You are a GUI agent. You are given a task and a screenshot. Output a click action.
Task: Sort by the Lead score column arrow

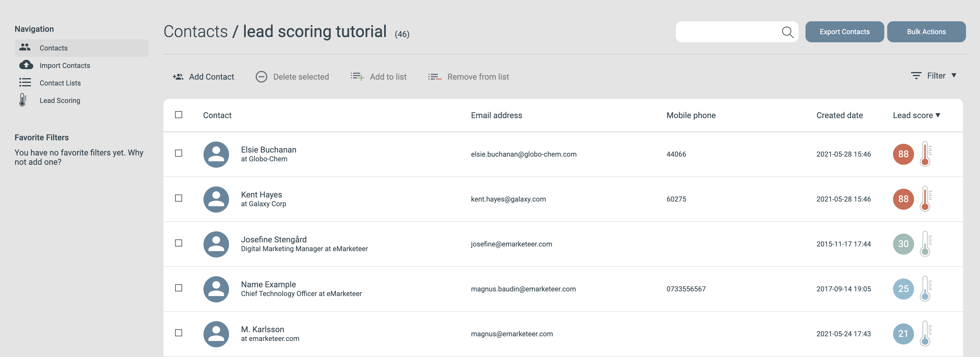tap(938, 115)
